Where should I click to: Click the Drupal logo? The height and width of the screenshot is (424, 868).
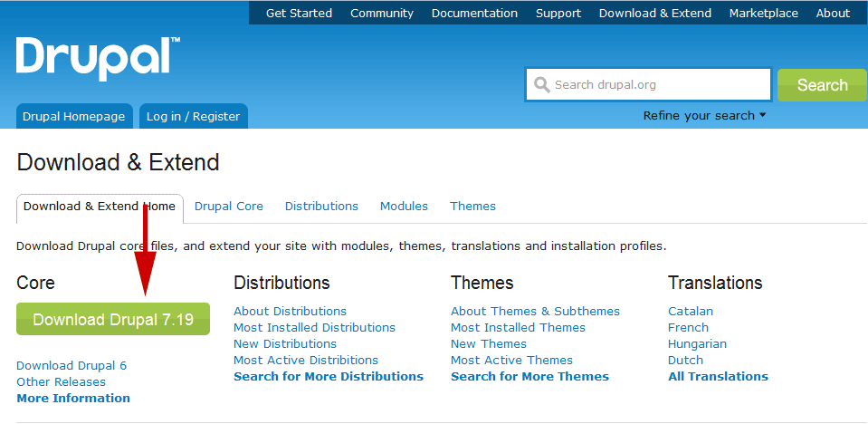[x=98, y=59]
